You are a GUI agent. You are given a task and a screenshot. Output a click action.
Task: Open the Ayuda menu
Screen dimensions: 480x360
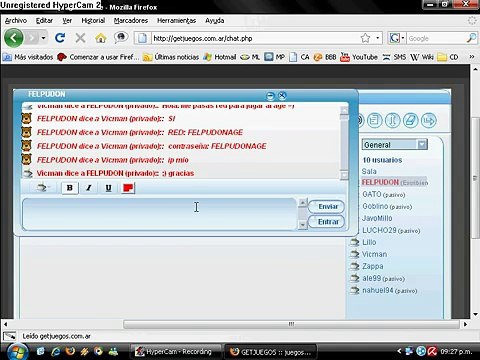(x=215, y=21)
